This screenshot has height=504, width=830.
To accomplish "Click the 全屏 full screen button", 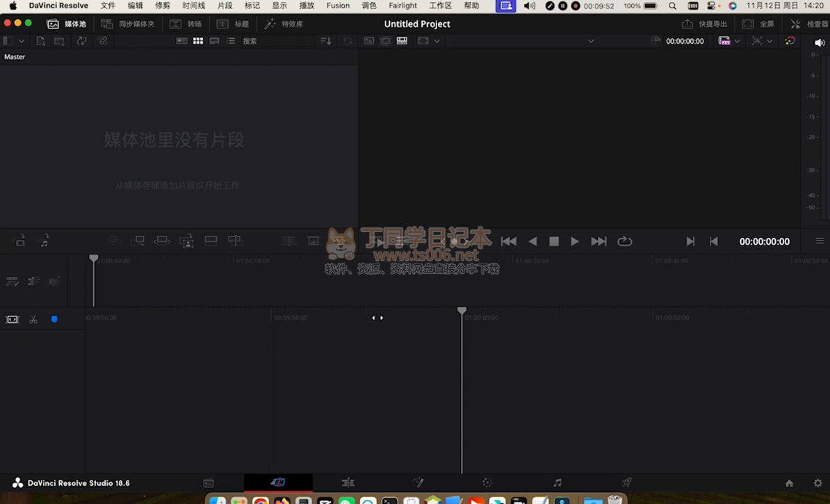I will [758, 24].
